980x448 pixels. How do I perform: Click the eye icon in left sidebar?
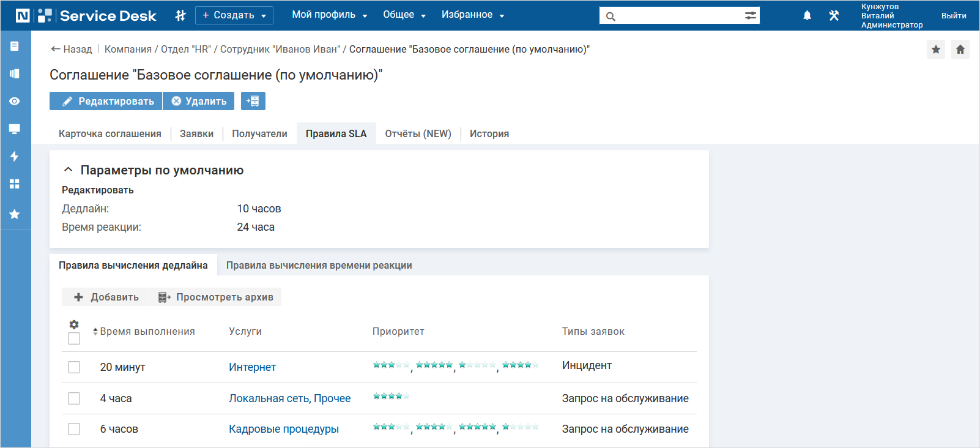coord(15,101)
